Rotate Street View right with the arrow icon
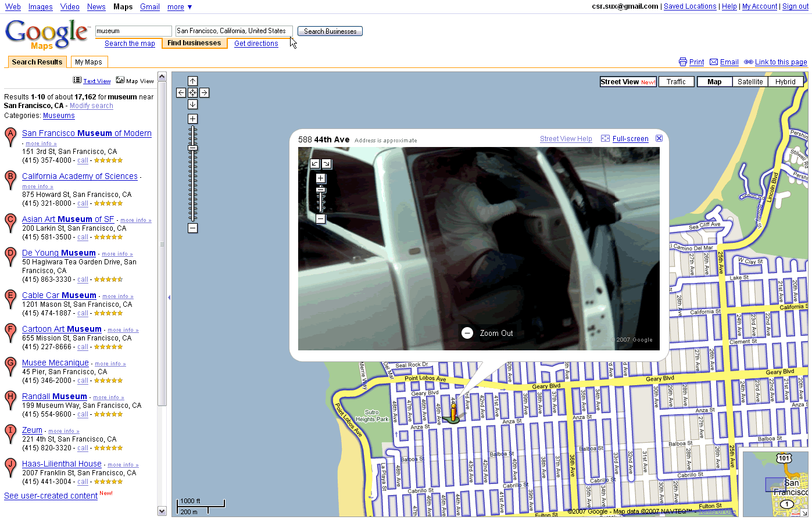 coord(327,164)
